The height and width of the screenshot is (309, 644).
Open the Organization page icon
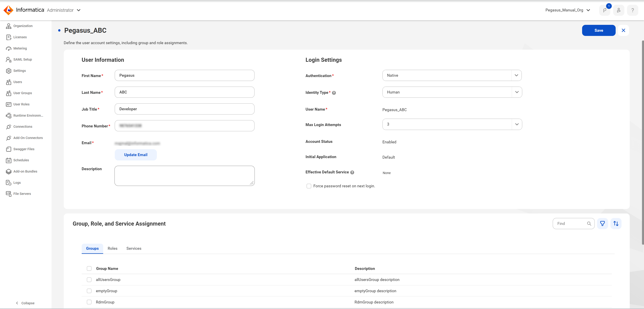[x=9, y=26]
